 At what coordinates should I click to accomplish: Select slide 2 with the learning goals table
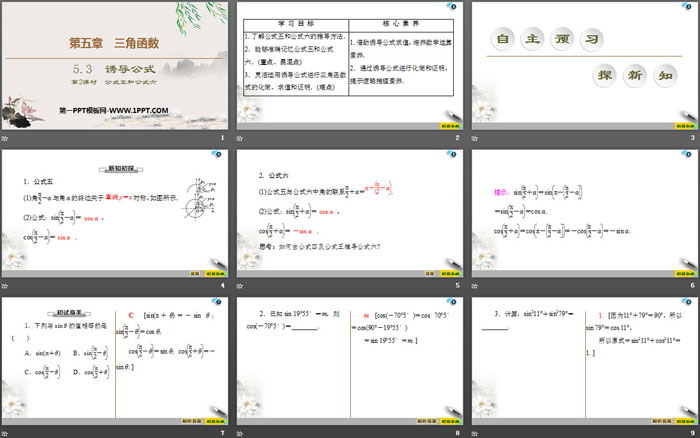tap(349, 66)
